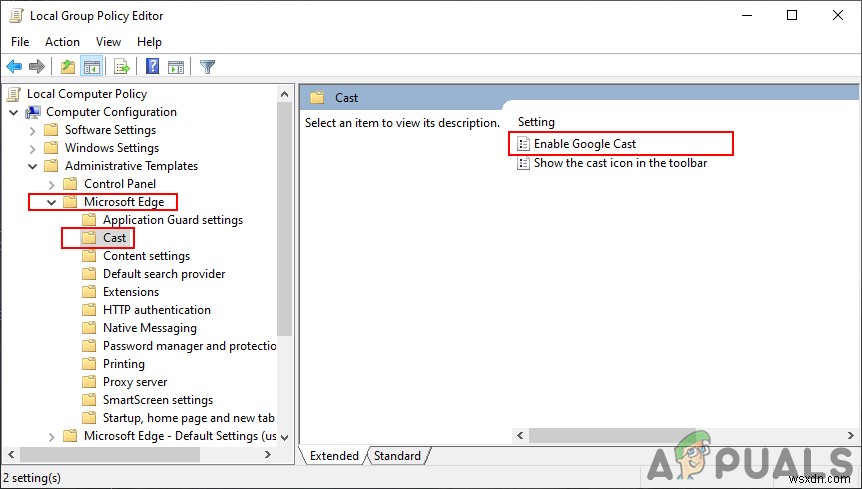862x489 pixels.
Task: Select Microsoft Edge tree item
Action: click(x=124, y=202)
